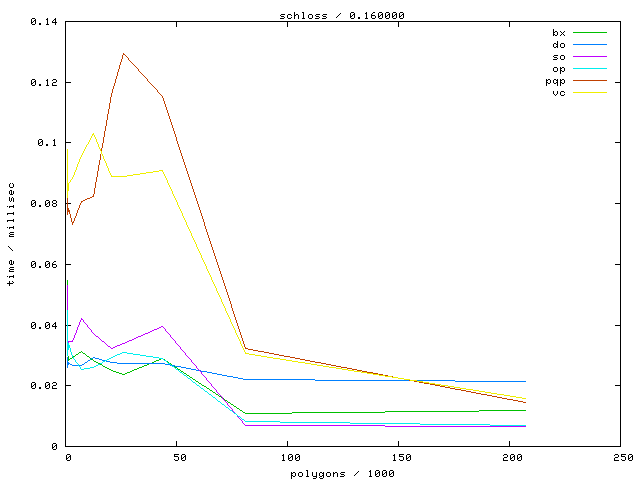
Task: Click the green line sample beside bx
Action: coord(590,33)
